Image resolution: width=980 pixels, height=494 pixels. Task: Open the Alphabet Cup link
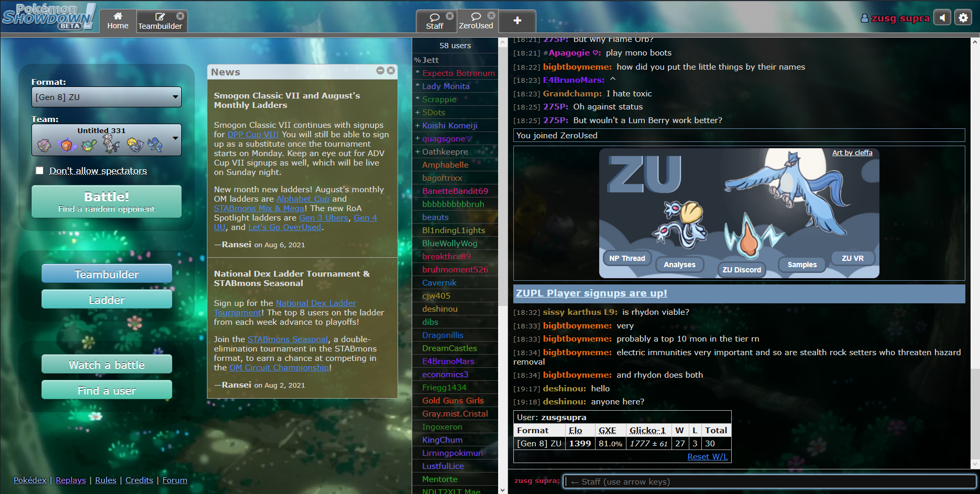[303, 199]
